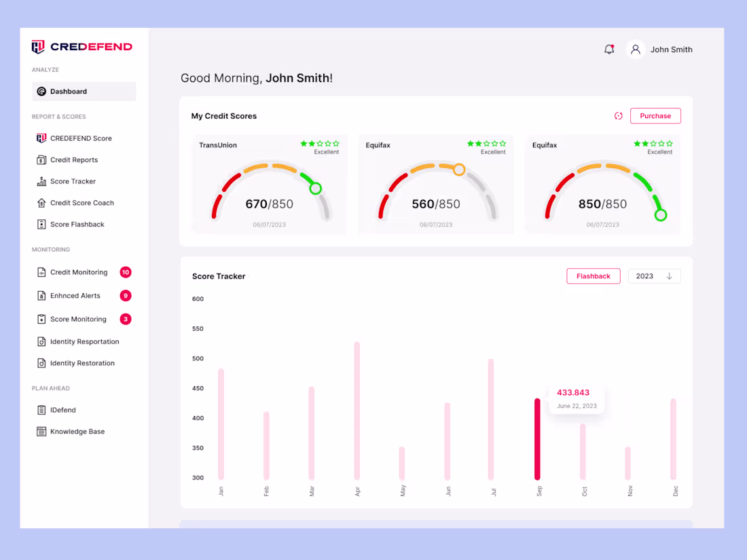The image size is (747, 560).
Task: Select the refresh icon beside Purchase
Action: coord(618,115)
